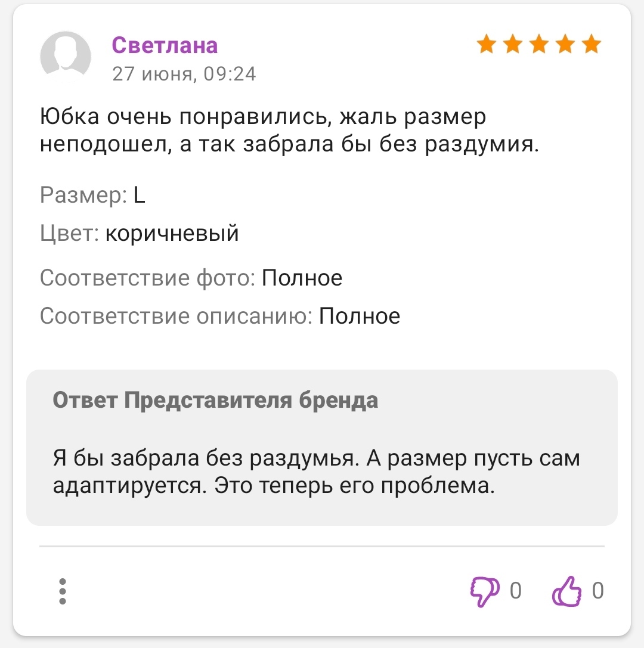Viewport: 644px width, 648px height.
Task: Click the size value L
Action: tap(139, 195)
